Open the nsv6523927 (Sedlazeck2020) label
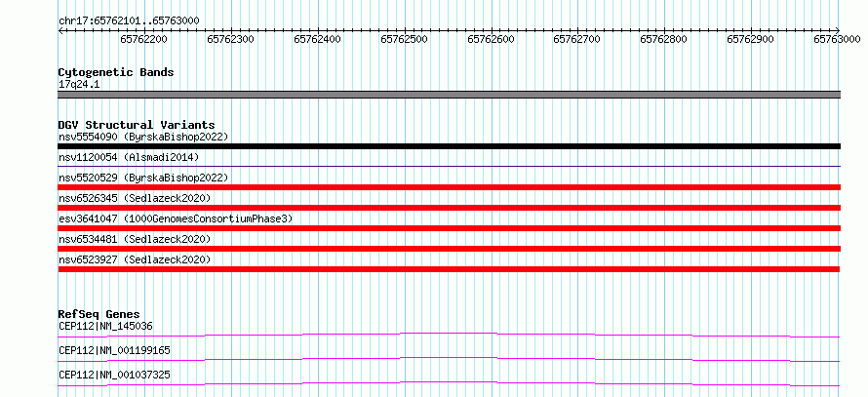Image resolution: width=868 pixels, height=397 pixels. pos(135,259)
